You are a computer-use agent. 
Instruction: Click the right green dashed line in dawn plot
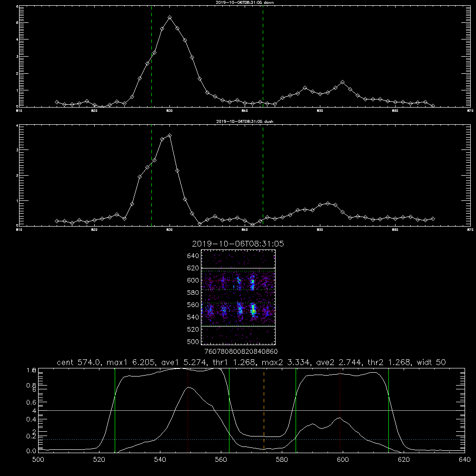(x=263, y=56)
